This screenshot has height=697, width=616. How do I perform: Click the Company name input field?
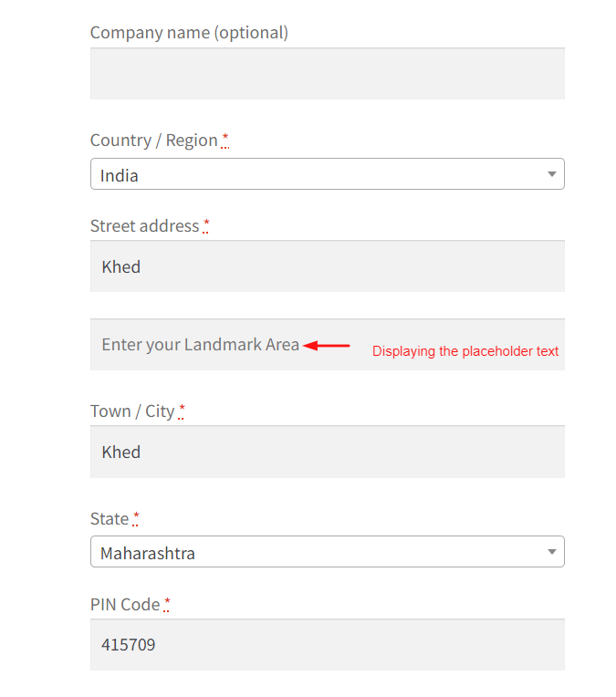[x=328, y=73]
